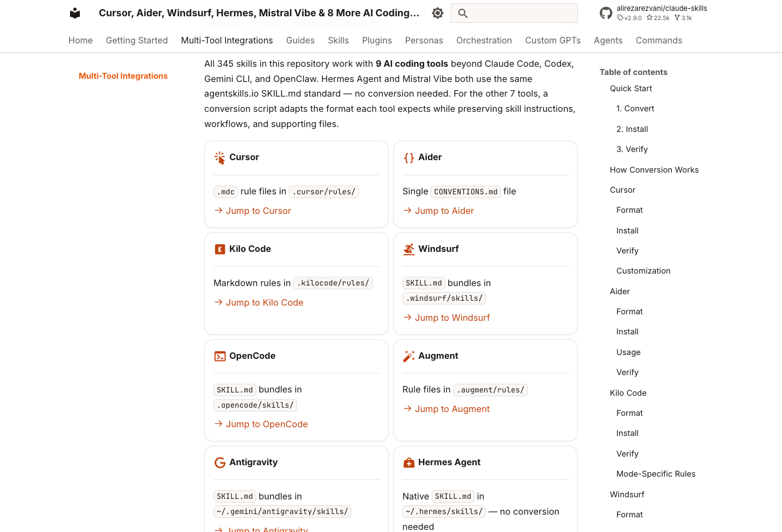Click the Aider curly braces icon

click(x=408, y=157)
